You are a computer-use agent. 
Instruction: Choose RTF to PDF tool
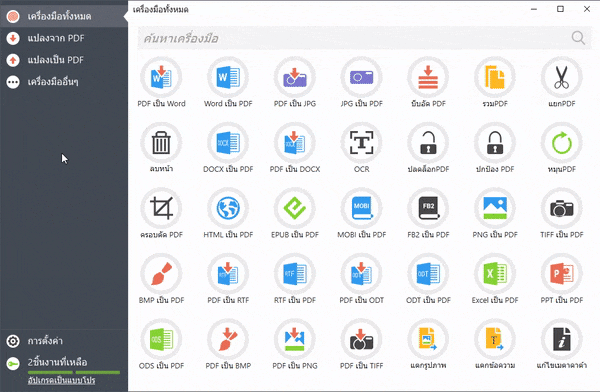295,274
